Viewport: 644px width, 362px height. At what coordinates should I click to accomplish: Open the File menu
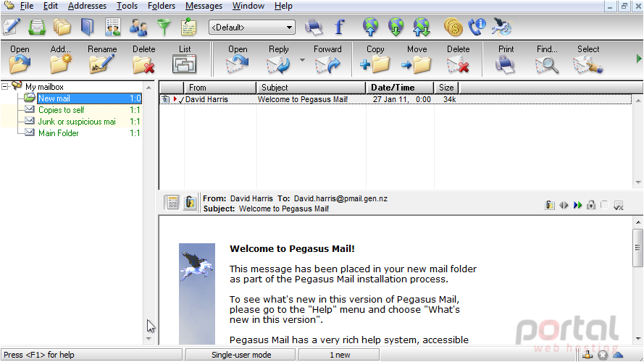(x=27, y=6)
